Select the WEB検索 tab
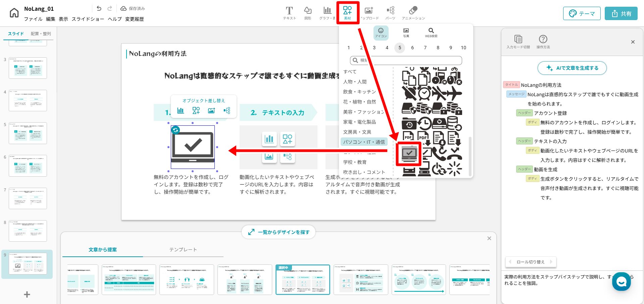This screenshot has width=644, height=304. tap(431, 33)
